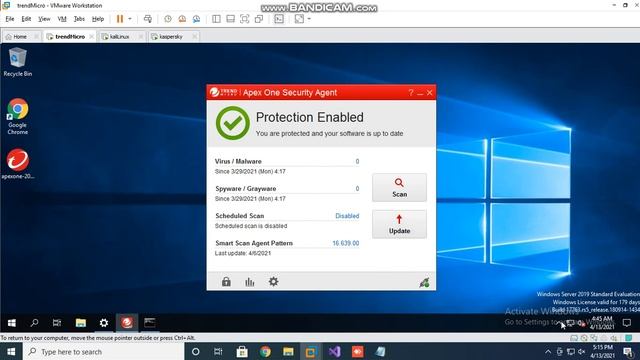The image size is (640, 360).
Task: Click the 16.639.00 pattern version link
Action: coord(346,243)
